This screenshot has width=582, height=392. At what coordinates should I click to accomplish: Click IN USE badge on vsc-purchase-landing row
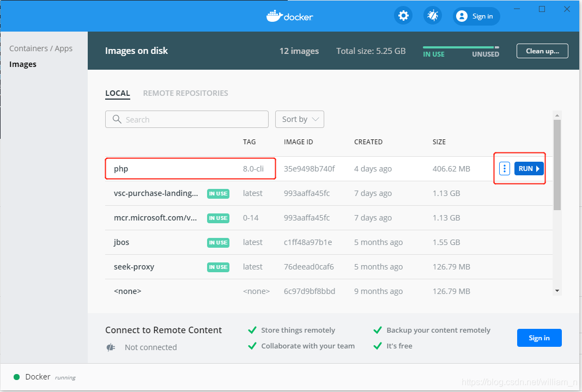[x=218, y=194]
